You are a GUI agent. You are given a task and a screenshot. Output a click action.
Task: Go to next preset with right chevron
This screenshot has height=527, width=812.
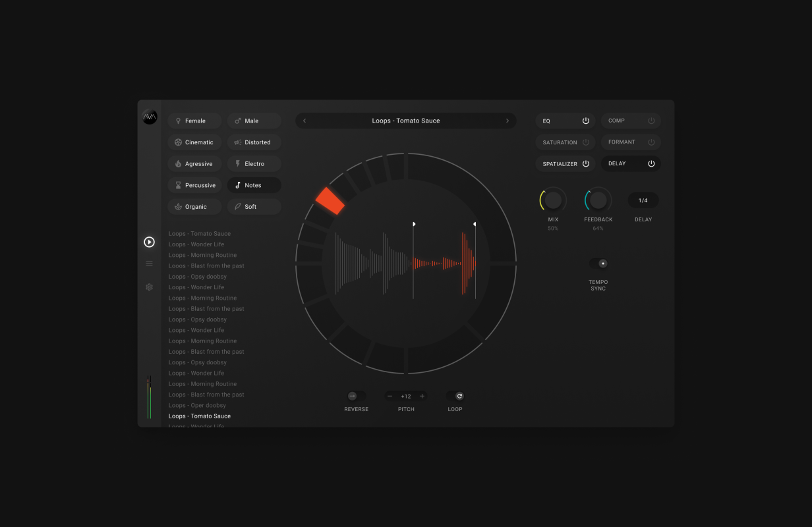507,121
